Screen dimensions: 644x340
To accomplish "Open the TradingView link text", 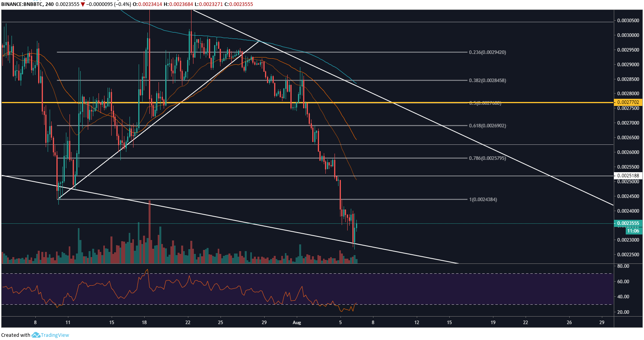I will [55, 335].
